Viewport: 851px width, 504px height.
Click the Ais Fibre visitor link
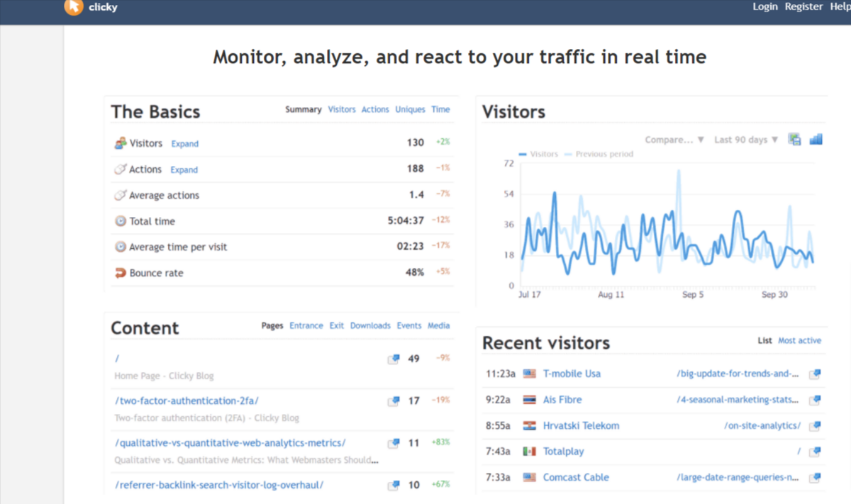tap(562, 400)
